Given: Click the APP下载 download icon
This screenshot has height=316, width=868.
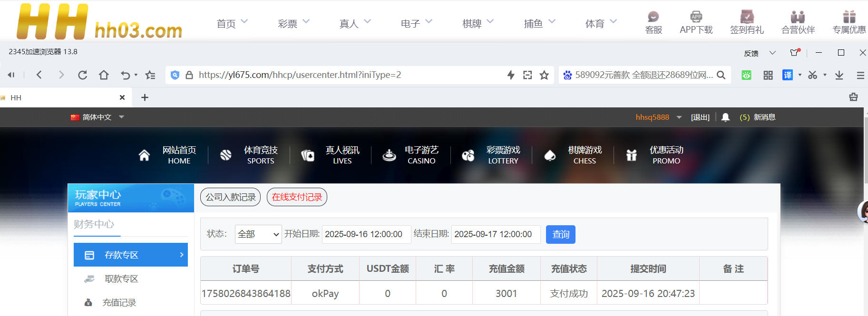Looking at the screenshot, I should click(x=696, y=23).
